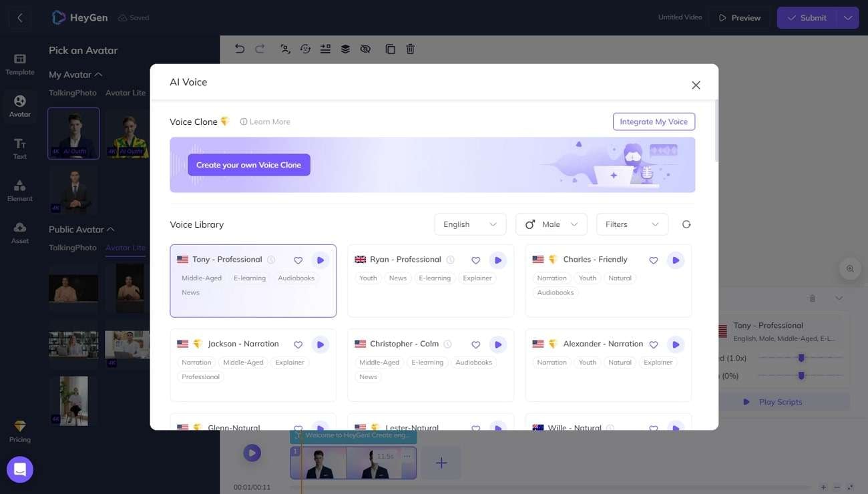Viewport: 868px width, 494px height.
Task: Play the Tony - Professional voice sample
Action: point(320,260)
